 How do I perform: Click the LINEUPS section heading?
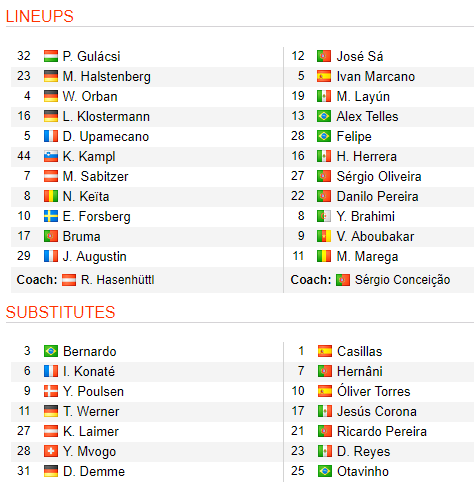[x=40, y=16]
